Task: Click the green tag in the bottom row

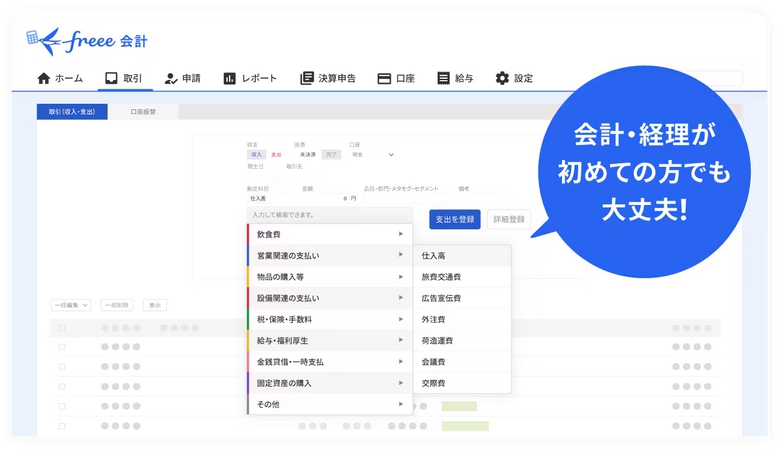Action: 465,426
